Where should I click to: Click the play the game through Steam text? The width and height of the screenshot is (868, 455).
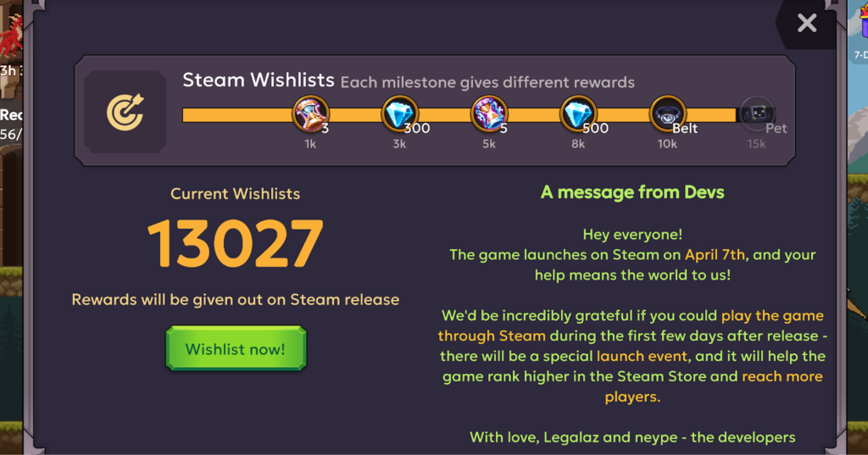(631, 325)
